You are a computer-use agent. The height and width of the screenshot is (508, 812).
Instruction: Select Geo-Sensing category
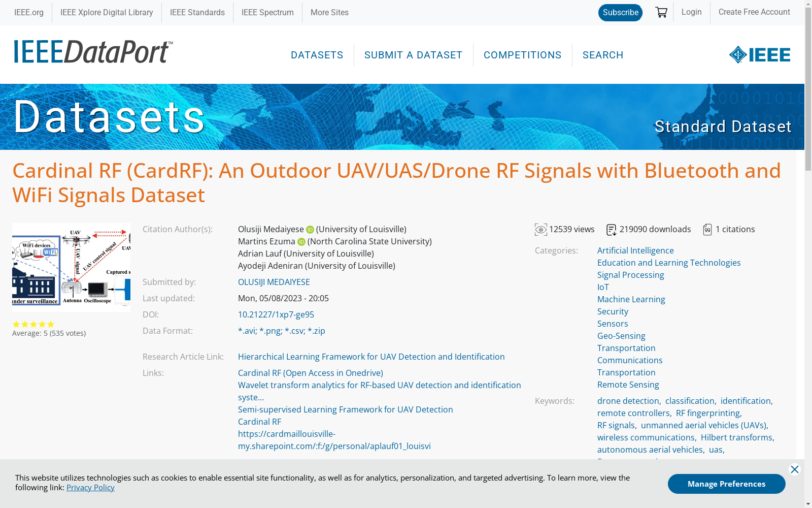[x=621, y=336]
